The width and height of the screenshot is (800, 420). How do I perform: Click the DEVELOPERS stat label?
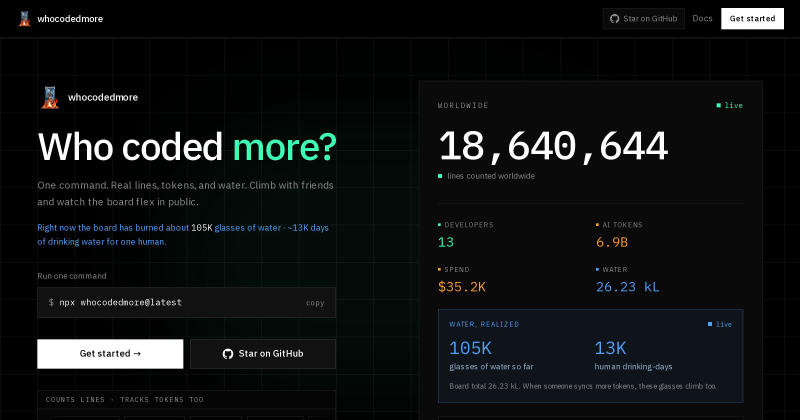coord(469,225)
